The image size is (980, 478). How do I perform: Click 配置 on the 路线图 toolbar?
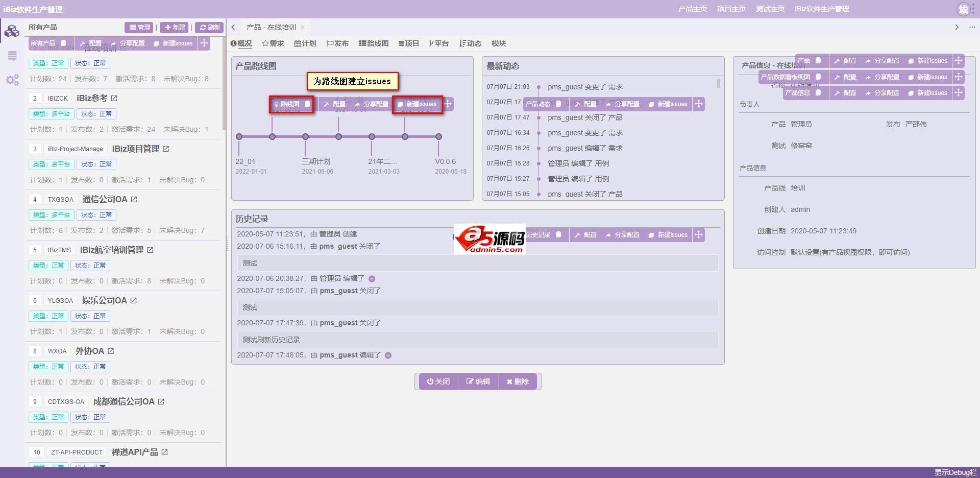[334, 104]
